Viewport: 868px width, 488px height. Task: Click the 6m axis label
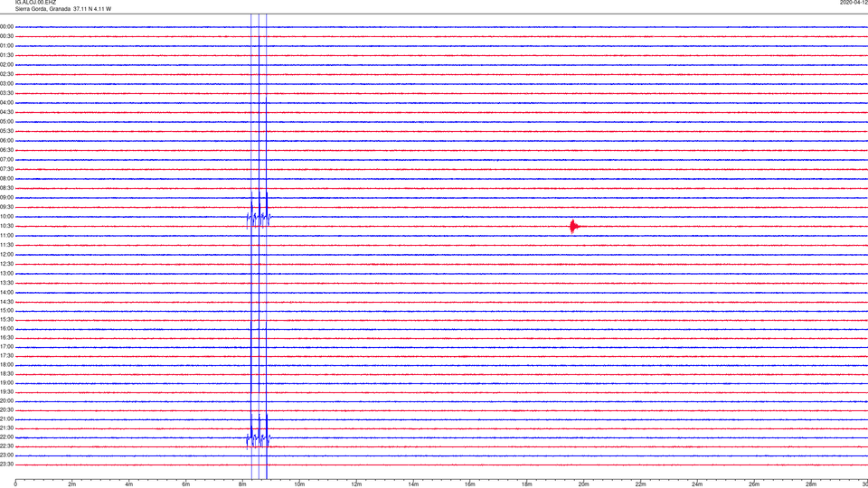tap(186, 484)
